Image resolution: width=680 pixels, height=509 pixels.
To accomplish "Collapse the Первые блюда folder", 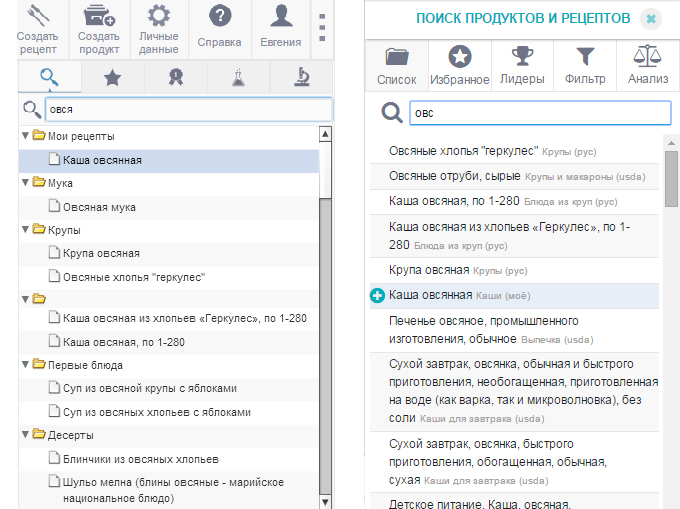I will pyautogui.click(x=25, y=365).
